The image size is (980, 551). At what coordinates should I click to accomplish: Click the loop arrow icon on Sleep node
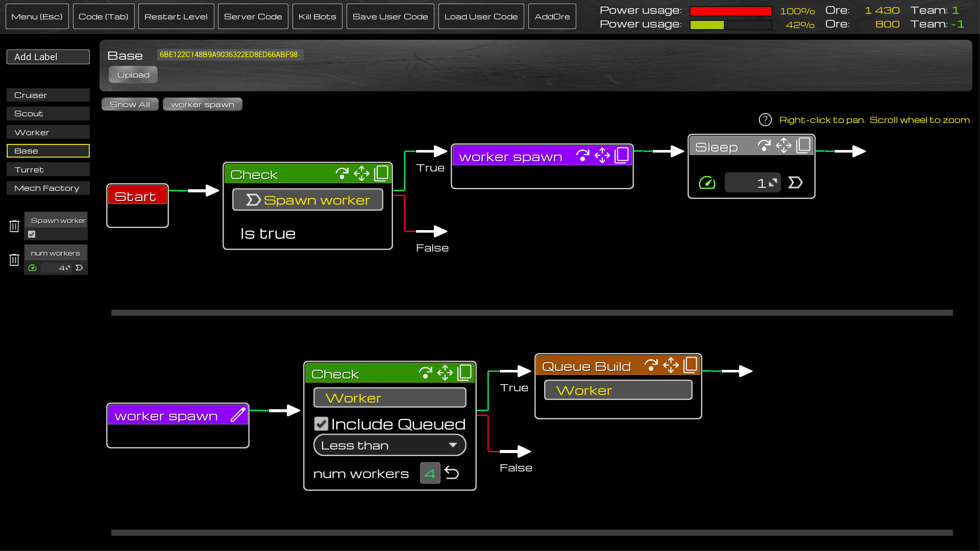(764, 145)
